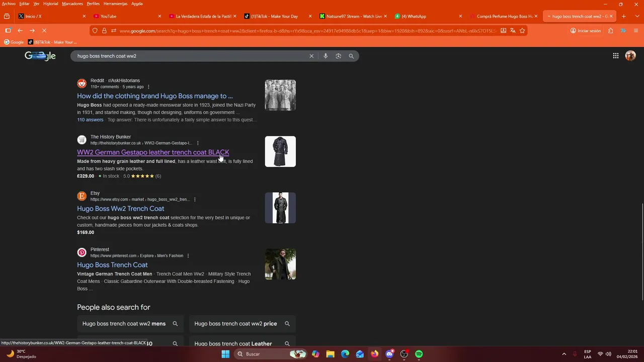Image resolution: width=644 pixels, height=362 pixels.
Task: Open more options for History Bunker result
Action: [x=198, y=143]
